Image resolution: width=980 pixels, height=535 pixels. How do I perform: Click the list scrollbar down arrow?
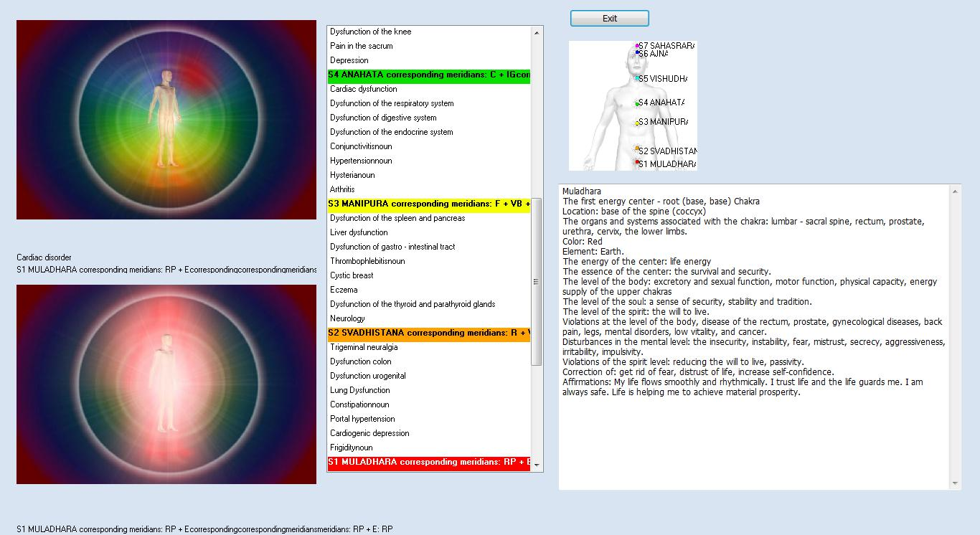point(537,465)
